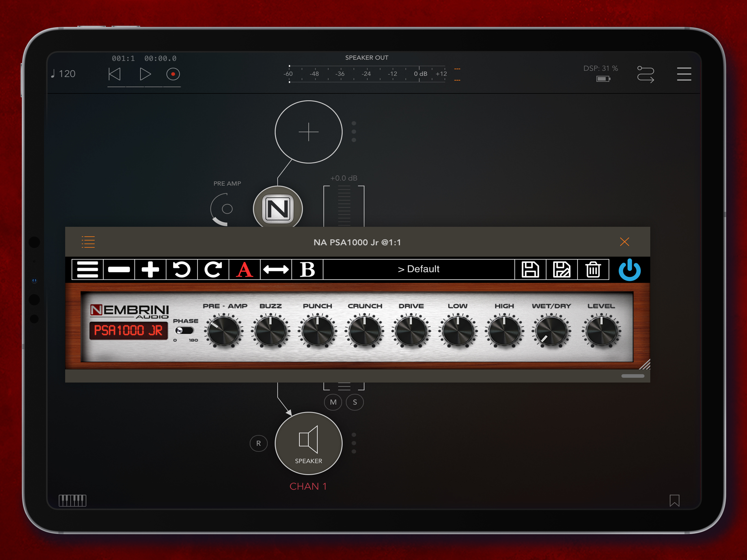Open the routing icon next to DSP
The height and width of the screenshot is (560, 747).
[x=645, y=74]
